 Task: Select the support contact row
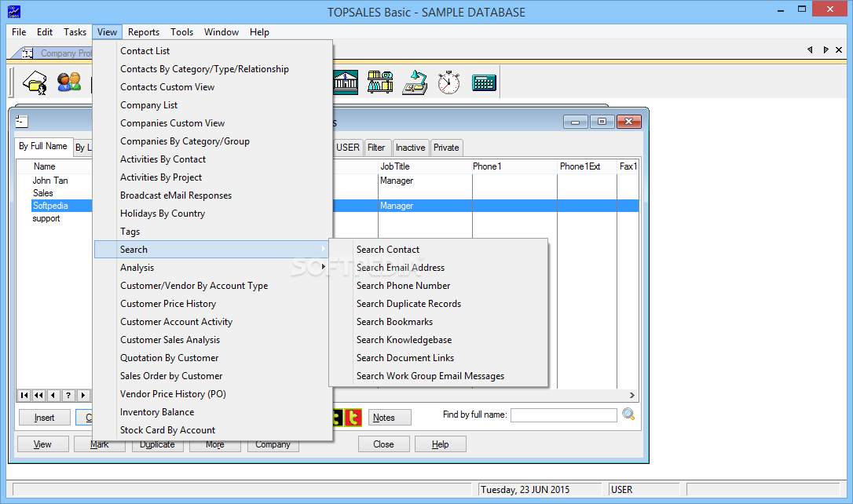pos(46,218)
